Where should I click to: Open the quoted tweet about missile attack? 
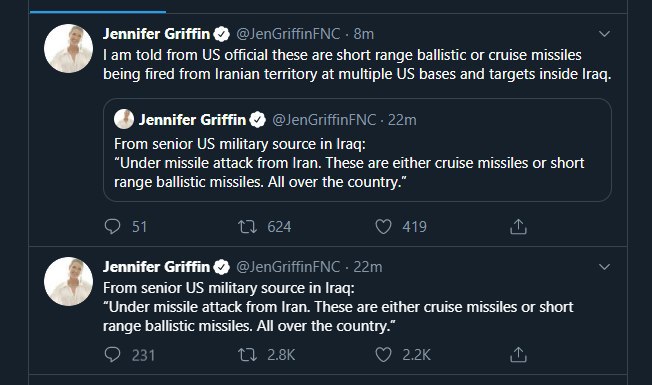pyautogui.click(x=357, y=150)
